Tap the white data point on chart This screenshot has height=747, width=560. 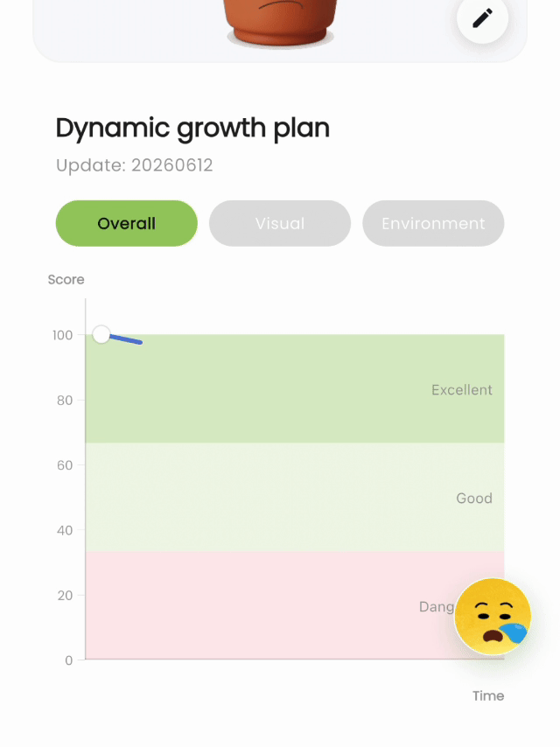point(101,334)
